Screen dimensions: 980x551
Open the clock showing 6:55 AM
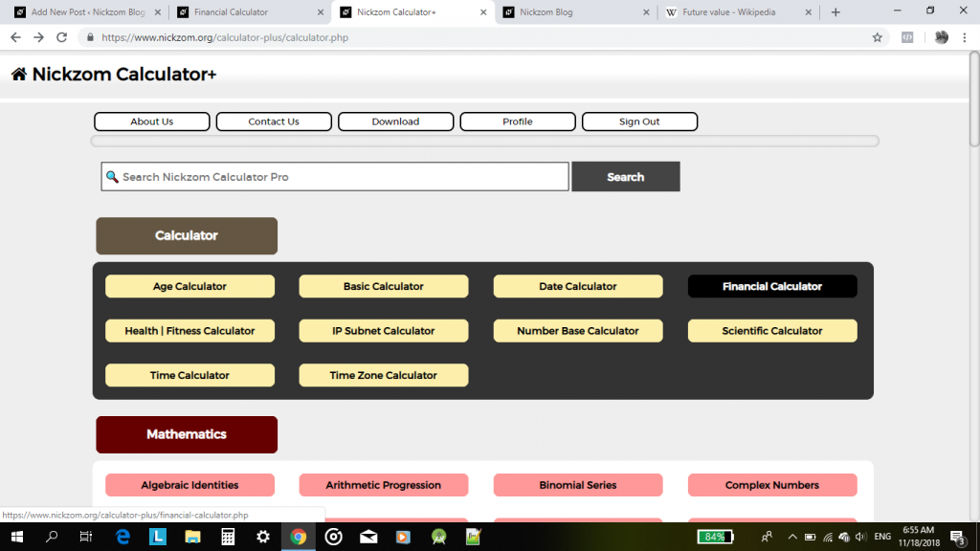[x=919, y=537]
